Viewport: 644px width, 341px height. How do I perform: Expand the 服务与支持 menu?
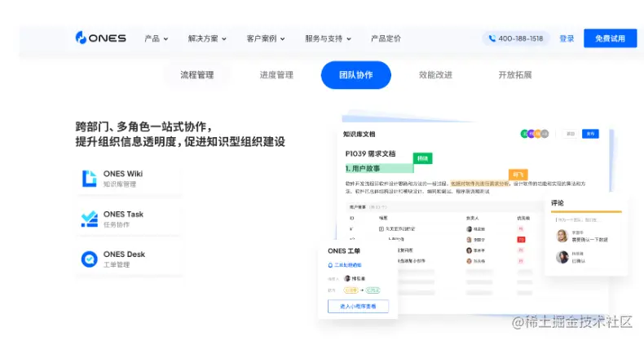[x=328, y=38]
